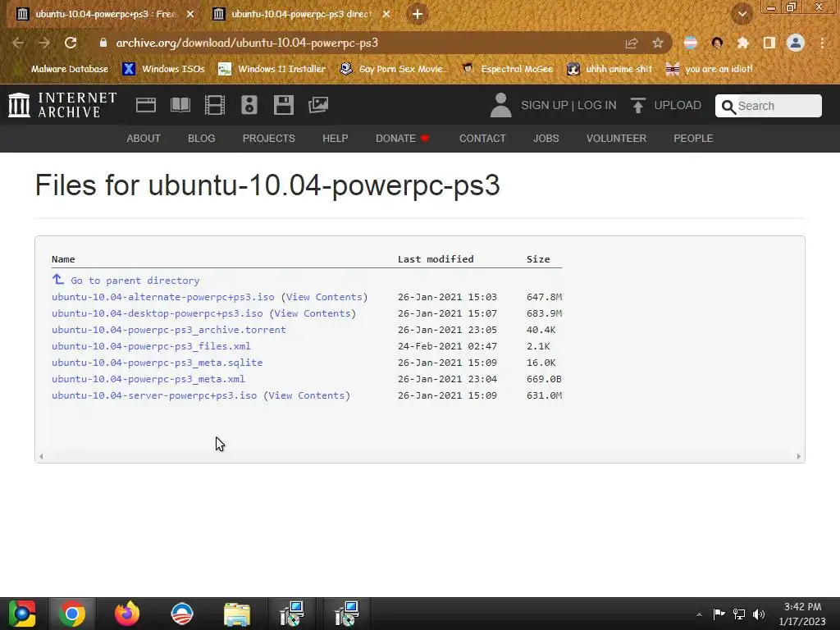Open the BLOG menu item
Screen dimensions: 840x630
[x=202, y=138]
